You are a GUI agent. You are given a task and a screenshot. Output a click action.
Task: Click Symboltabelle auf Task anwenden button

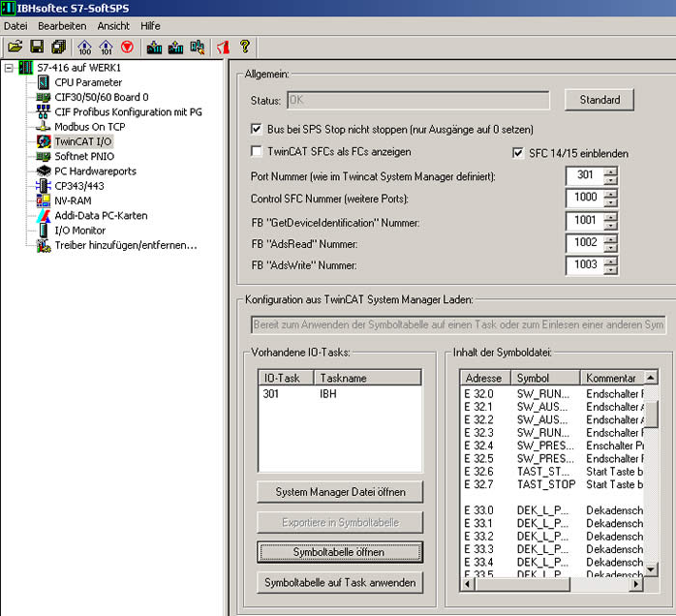[340, 583]
